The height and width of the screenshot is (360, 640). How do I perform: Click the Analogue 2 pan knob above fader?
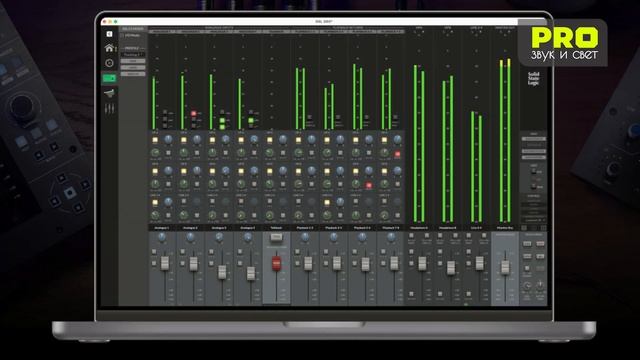click(x=191, y=237)
